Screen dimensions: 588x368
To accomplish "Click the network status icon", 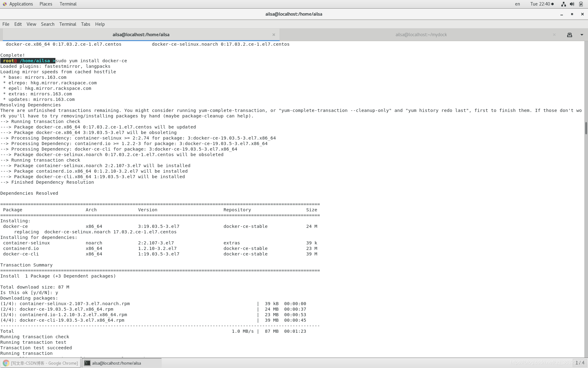I will pos(563,4).
